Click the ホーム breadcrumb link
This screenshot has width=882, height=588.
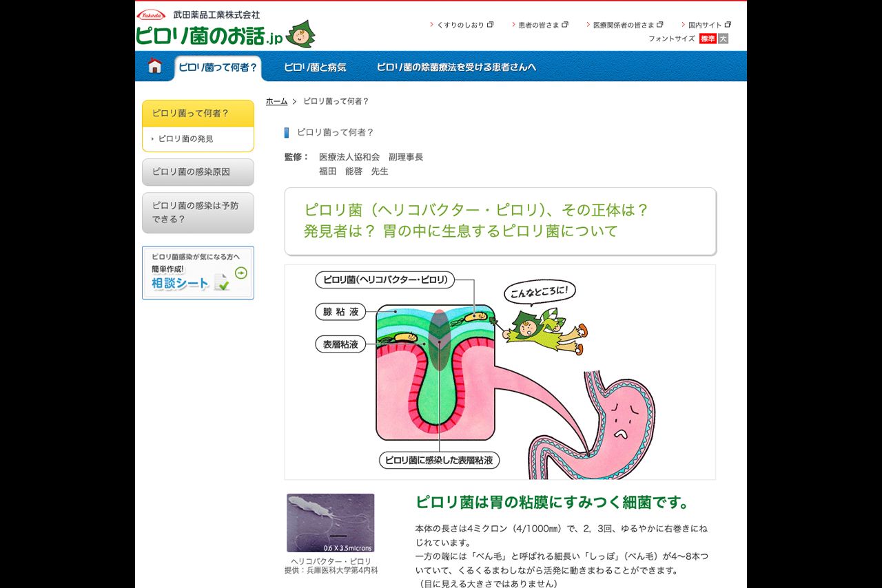pos(277,101)
